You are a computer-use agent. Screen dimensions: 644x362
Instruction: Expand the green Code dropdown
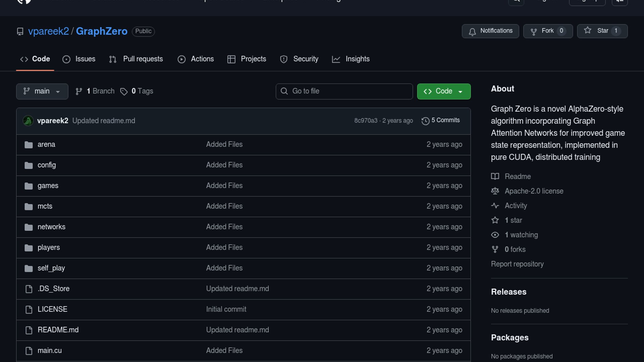[443, 91]
